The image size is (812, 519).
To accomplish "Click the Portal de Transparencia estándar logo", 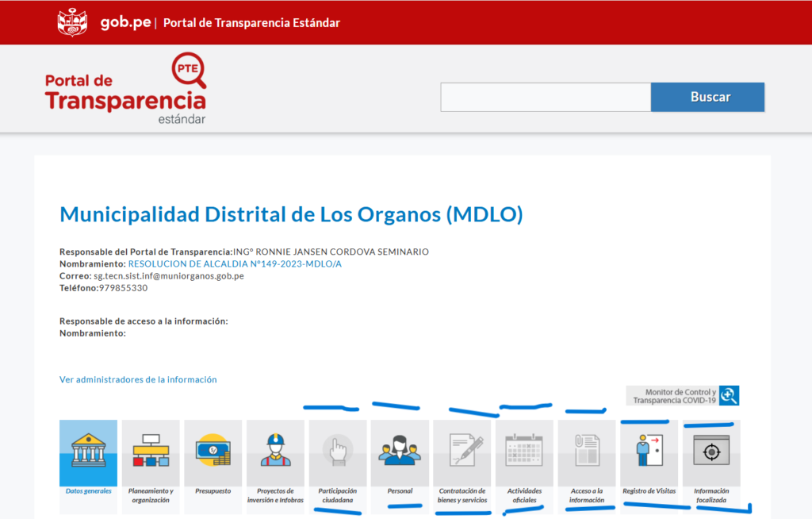I will [x=125, y=90].
